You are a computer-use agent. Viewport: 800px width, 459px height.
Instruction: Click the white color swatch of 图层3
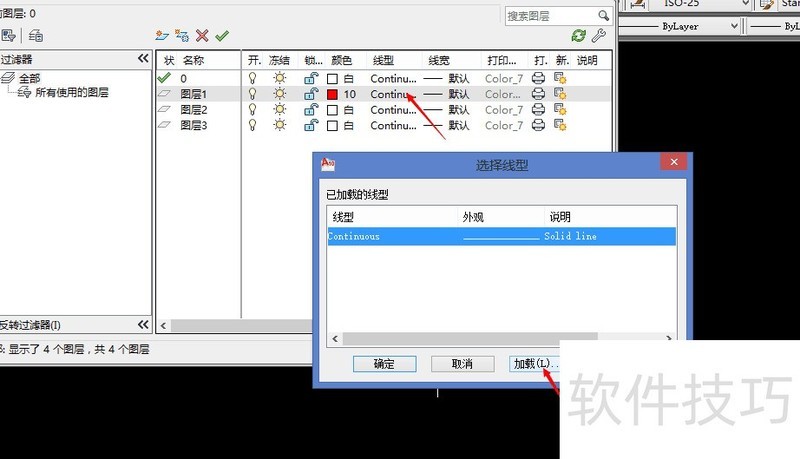(332, 125)
